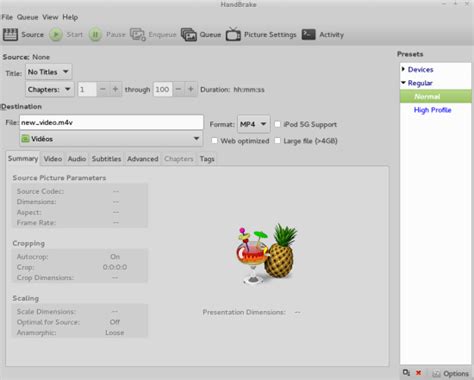This screenshot has height=380, width=474.
Task: Click the HandBrake cocktail pineapple logo
Action: pos(267,254)
